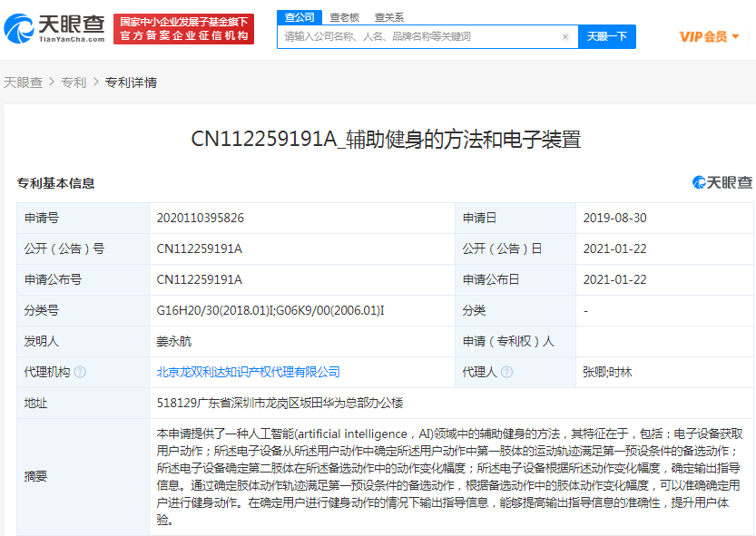Click the patent title CN112259191A heading
Image resolution: width=756 pixels, height=536 pixels.
pyautogui.click(x=386, y=139)
